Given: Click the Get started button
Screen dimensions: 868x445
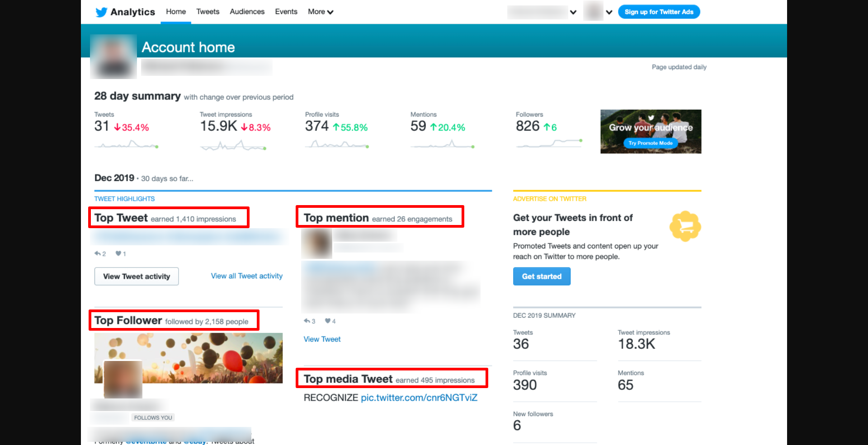Looking at the screenshot, I should [x=542, y=276].
